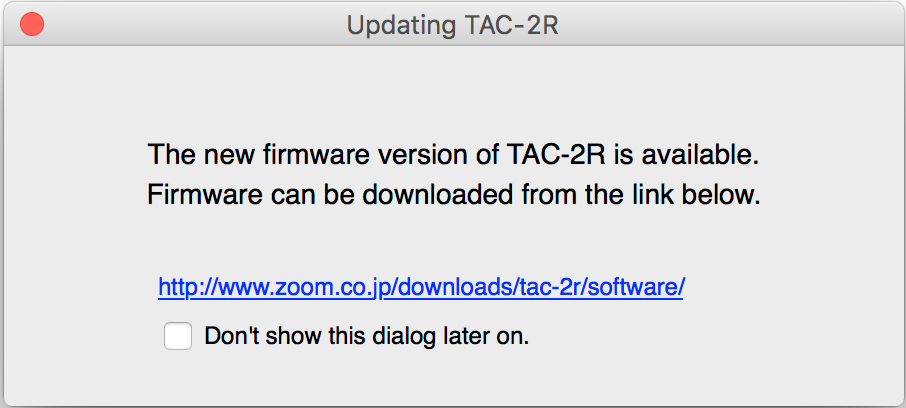This screenshot has width=906, height=408.
Task: Dismiss the firmware notice with the red button
Action: [32, 24]
